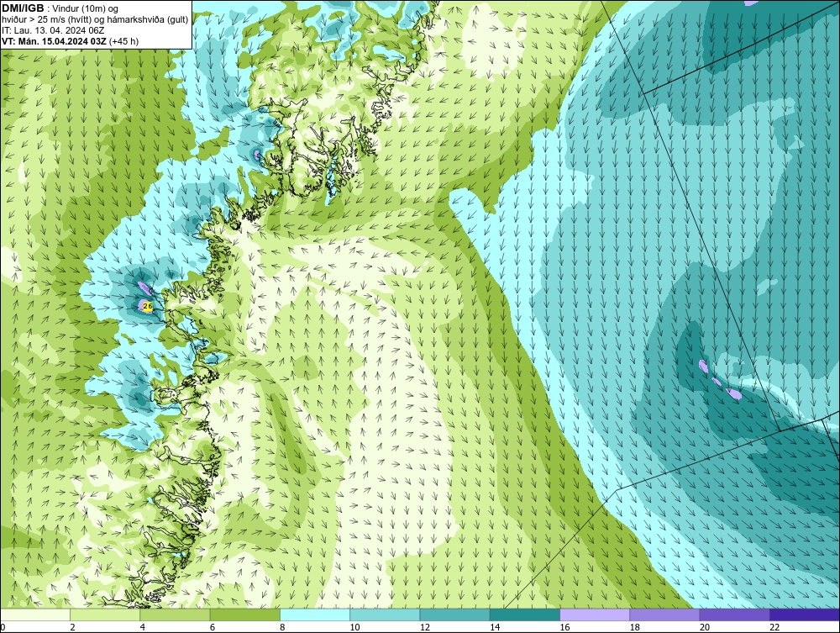The image size is (840, 633).
Task: Click the yellow 26 gust marker
Action: [x=149, y=306]
